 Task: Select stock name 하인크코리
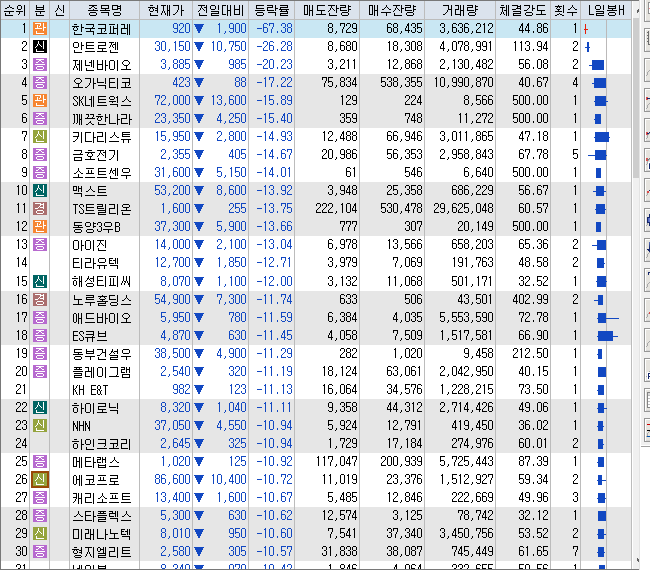(x=102, y=444)
